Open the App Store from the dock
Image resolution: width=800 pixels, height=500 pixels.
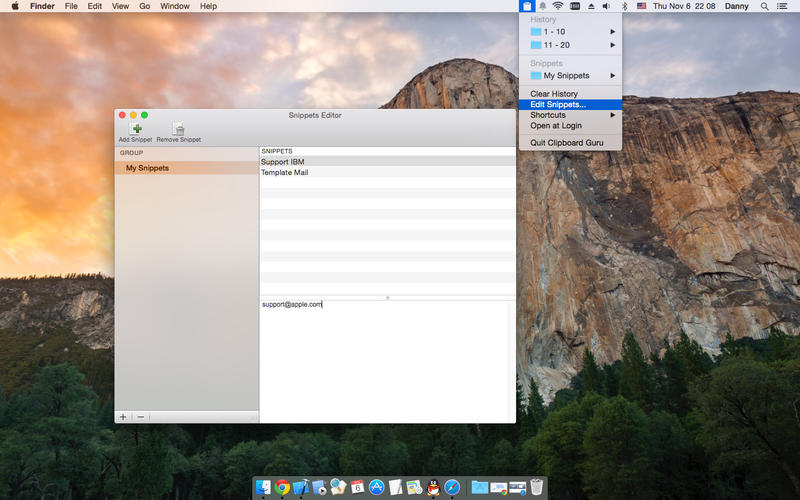[376, 487]
